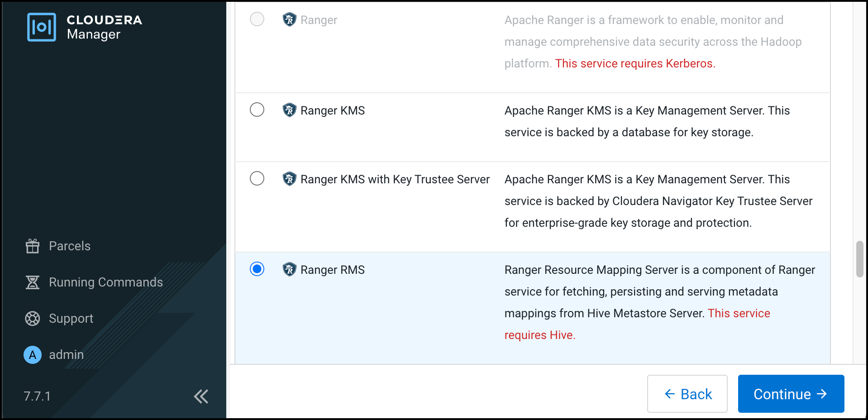Image resolution: width=868 pixels, height=420 pixels.
Task: Click the Ranger KMS shield icon
Action: [289, 110]
